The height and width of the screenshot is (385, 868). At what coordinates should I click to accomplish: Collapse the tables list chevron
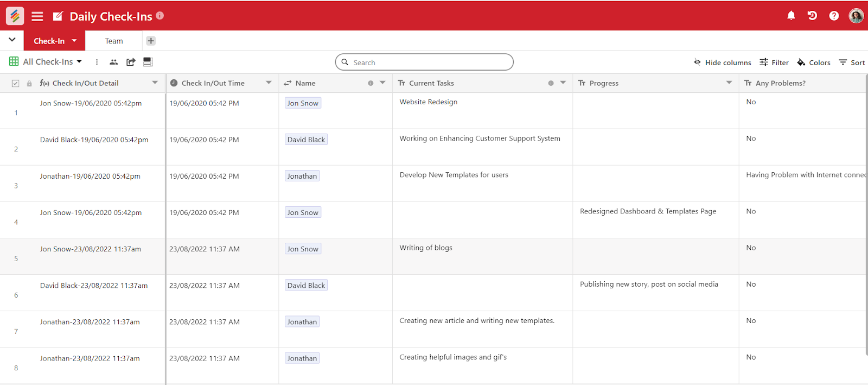[x=12, y=40]
